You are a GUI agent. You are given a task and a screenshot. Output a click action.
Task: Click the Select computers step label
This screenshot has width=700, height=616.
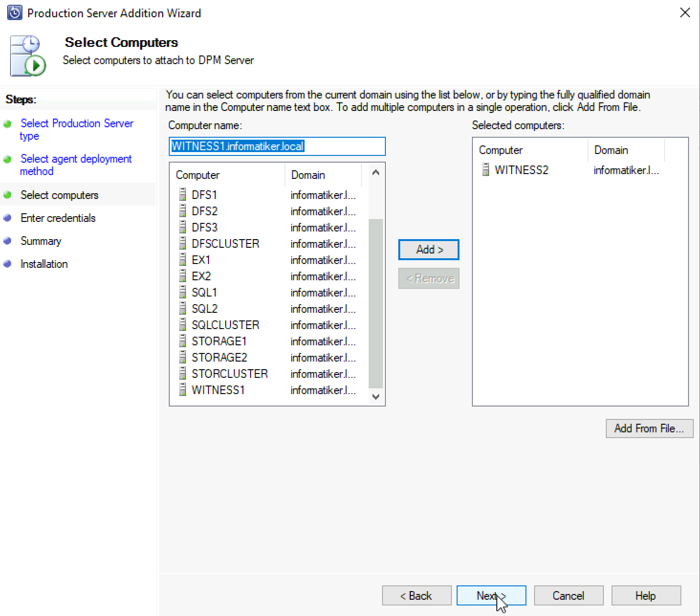coord(59,195)
